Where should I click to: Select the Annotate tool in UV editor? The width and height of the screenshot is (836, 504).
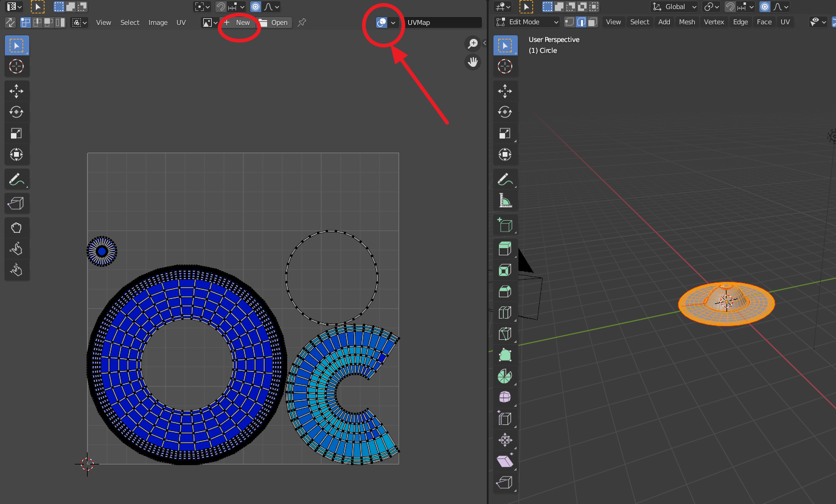16,179
